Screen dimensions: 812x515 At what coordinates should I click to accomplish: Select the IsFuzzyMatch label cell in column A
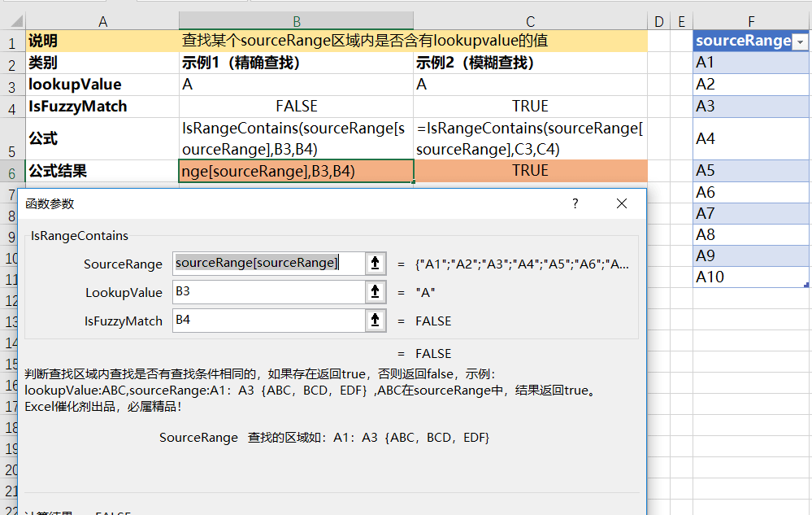click(102, 107)
